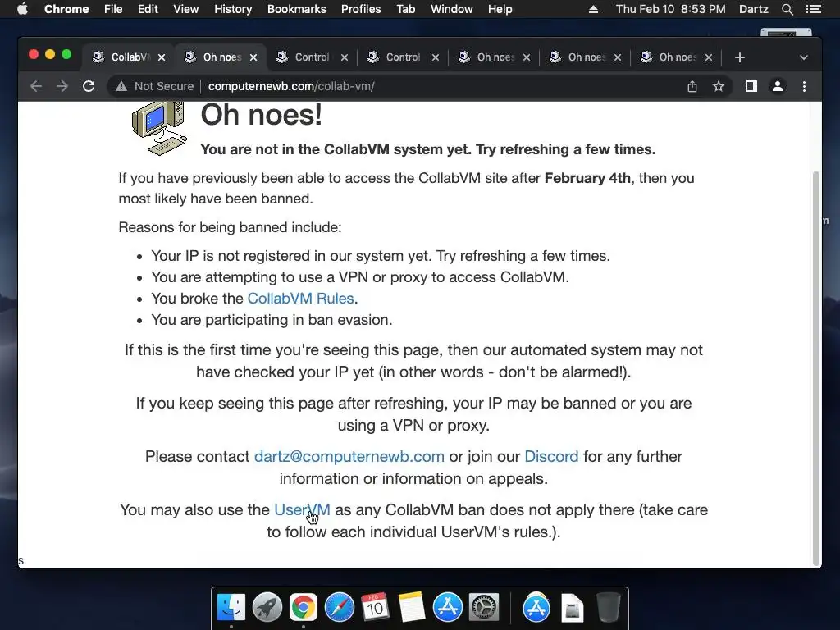Image resolution: width=840 pixels, height=630 pixels.
Task: Open the Profiles menu
Action: [x=361, y=9]
